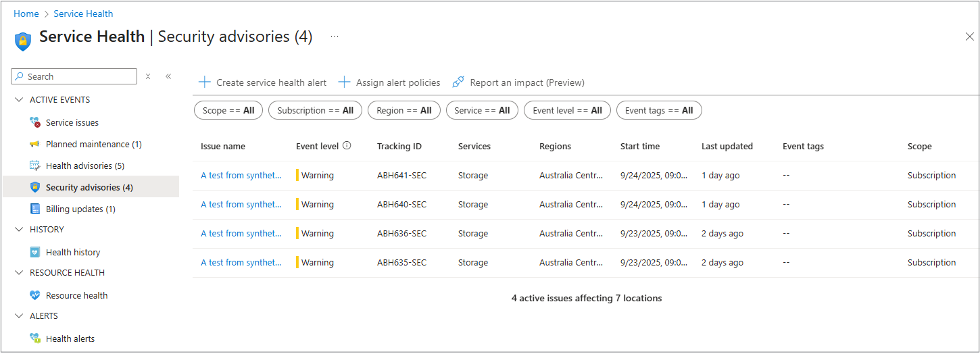Image resolution: width=980 pixels, height=354 pixels.
Task: Click the Report an impact icon
Action: click(x=458, y=82)
